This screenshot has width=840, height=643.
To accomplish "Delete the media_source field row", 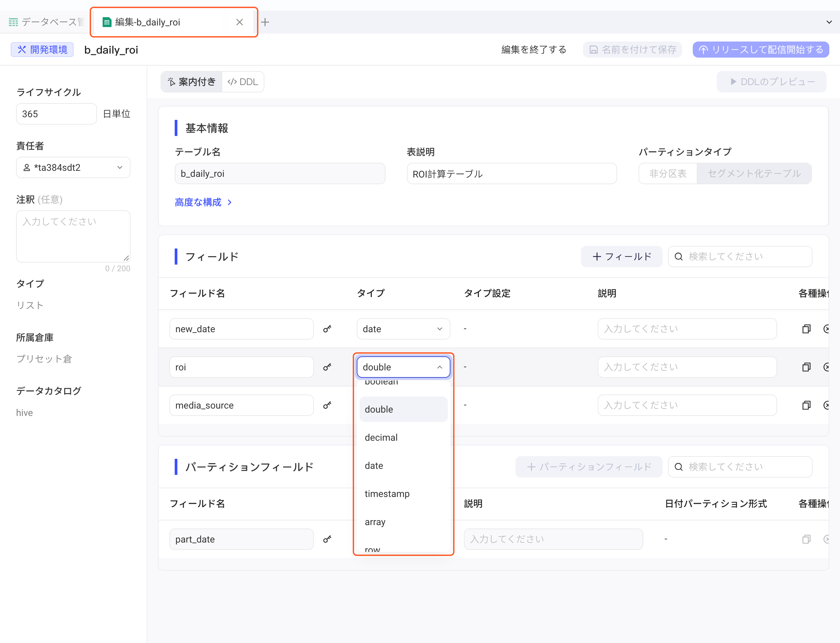I will (x=826, y=405).
